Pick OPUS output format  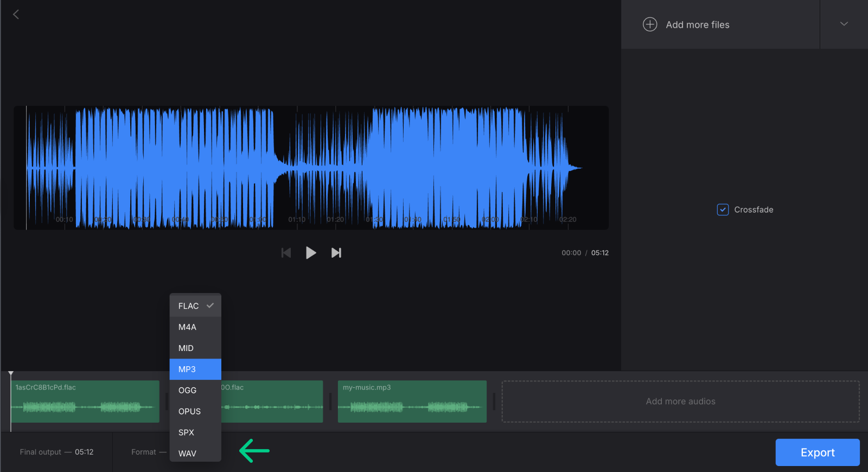[x=195, y=411]
